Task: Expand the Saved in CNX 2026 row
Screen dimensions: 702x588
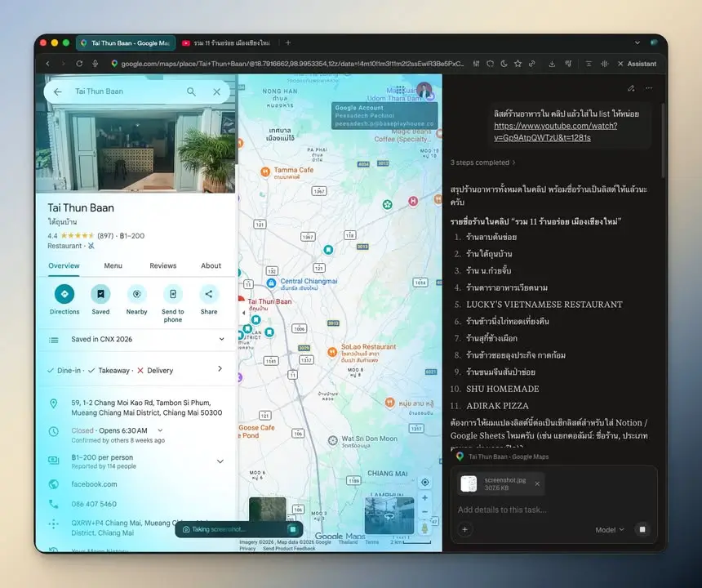Action: coord(136,340)
